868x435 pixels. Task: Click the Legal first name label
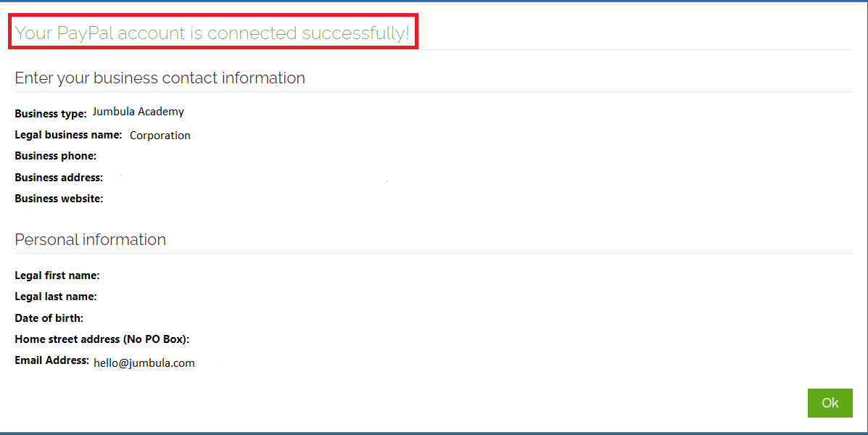coord(57,275)
